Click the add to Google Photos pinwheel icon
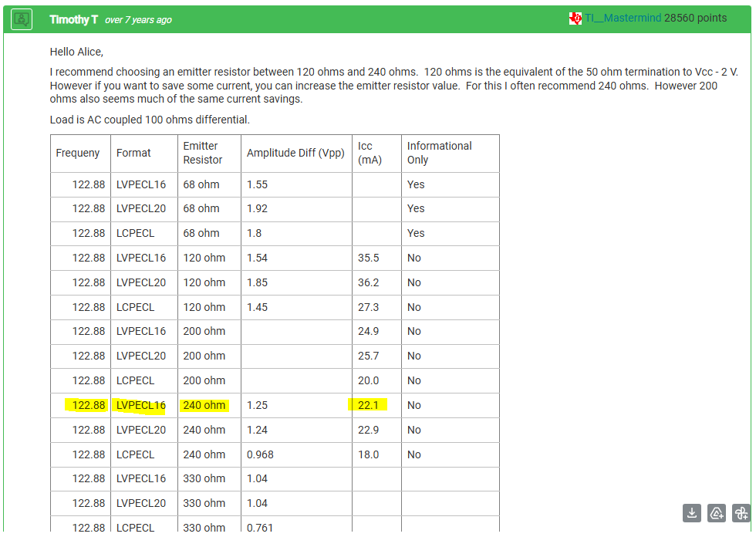Screen dimensions: 756x537 click(741, 513)
